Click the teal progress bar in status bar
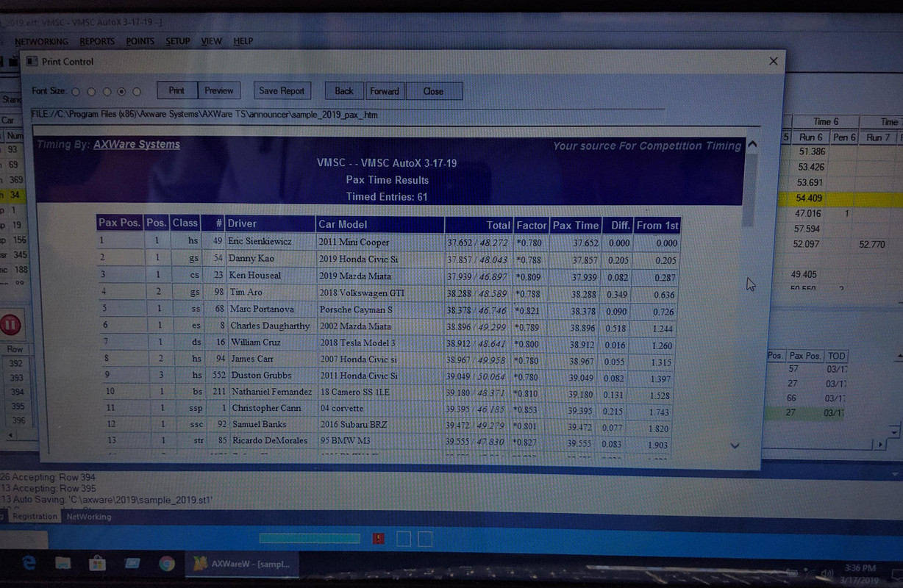 tap(310, 539)
